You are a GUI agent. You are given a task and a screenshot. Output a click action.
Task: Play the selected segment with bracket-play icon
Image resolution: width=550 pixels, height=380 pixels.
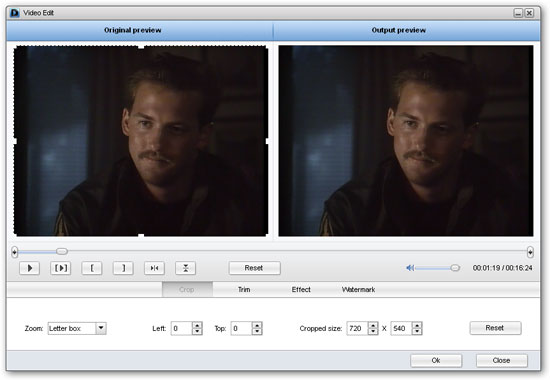point(61,268)
